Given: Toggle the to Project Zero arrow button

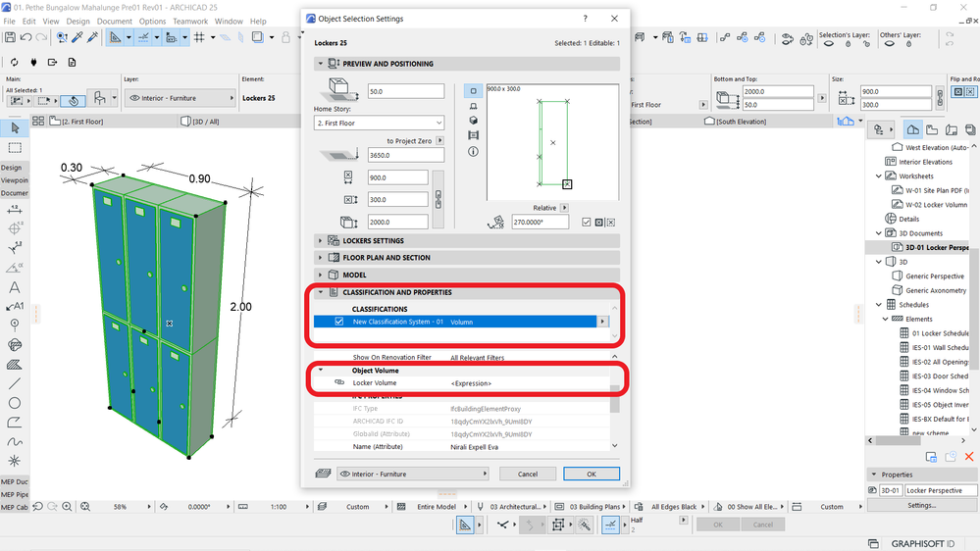Looking at the screenshot, I should point(440,140).
